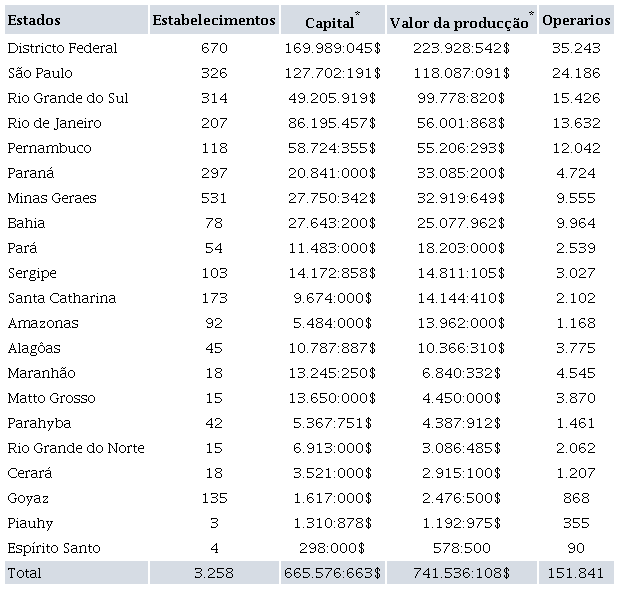Click the Total row label
Screen dimensions: 619x589
click(x=24, y=573)
